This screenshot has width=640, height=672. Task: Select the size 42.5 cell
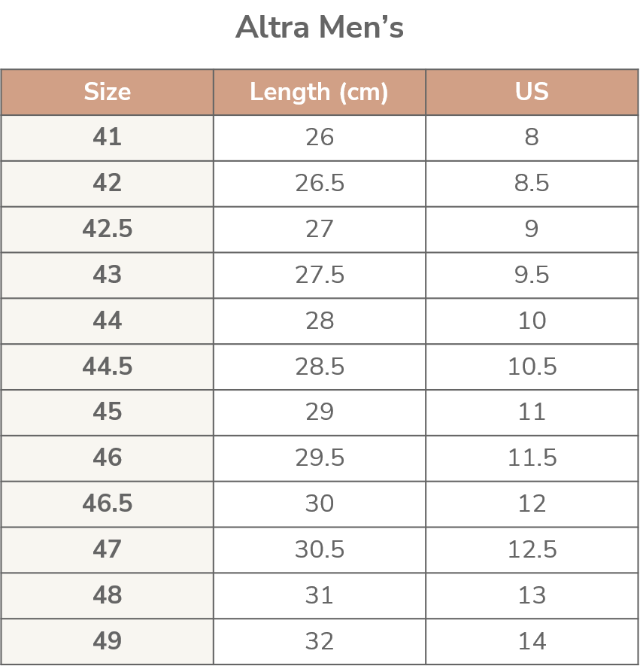[107, 230]
